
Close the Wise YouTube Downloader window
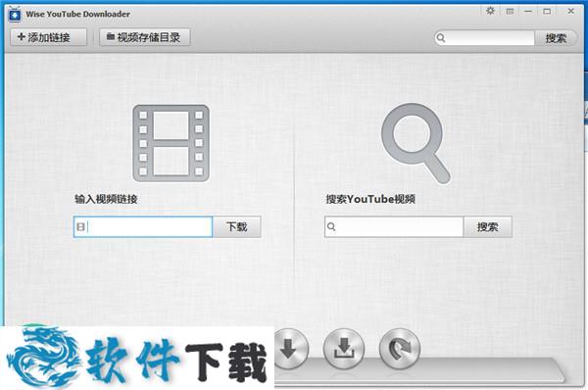(x=570, y=11)
